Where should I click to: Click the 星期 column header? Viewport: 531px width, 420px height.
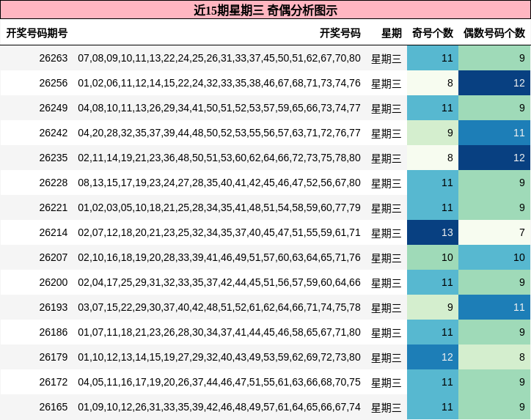(x=392, y=33)
